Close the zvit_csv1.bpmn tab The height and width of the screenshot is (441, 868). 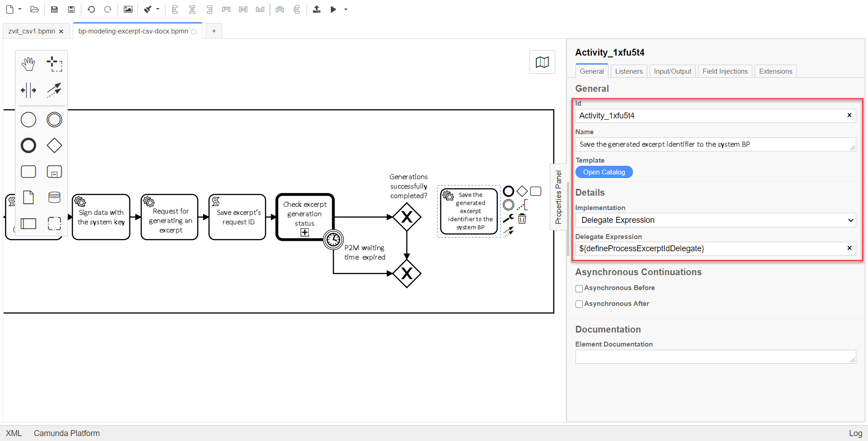[61, 31]
